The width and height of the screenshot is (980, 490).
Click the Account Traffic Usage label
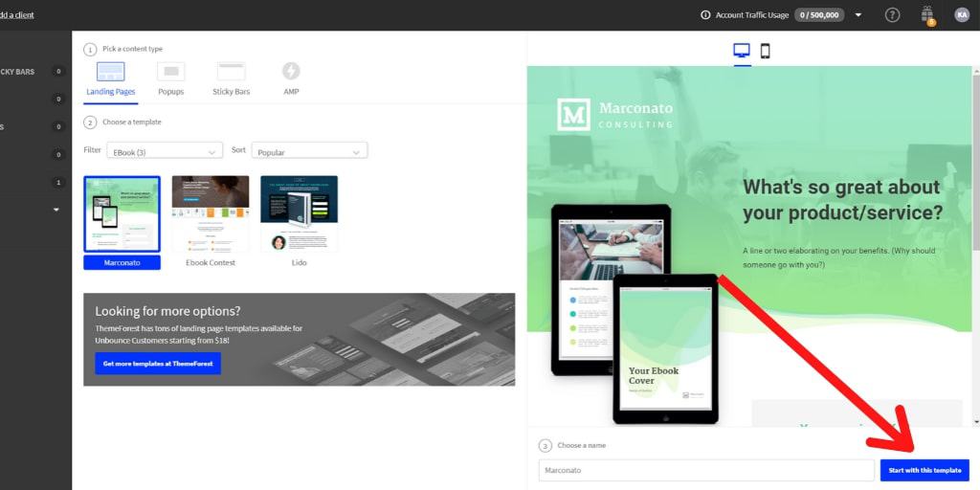[x=752, y=15]
